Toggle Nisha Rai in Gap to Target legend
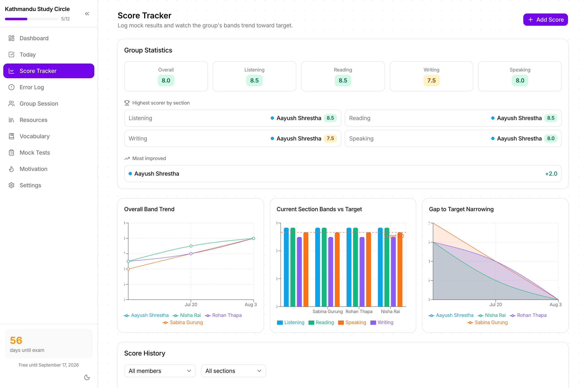 tap(491, 315)
